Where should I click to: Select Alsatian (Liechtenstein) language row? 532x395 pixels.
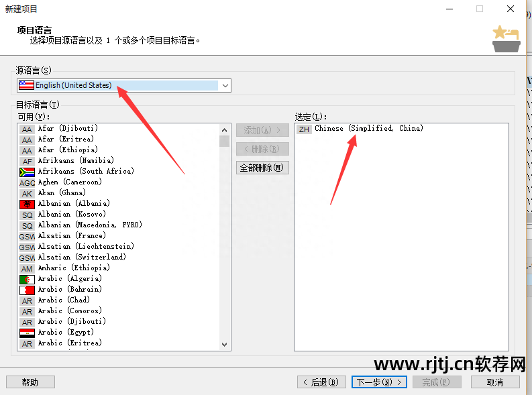[x=119, y=247]
